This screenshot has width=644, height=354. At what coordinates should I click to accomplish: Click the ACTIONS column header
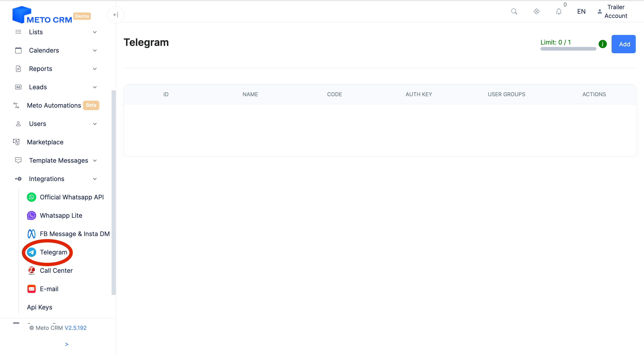[x=594, y=94]
